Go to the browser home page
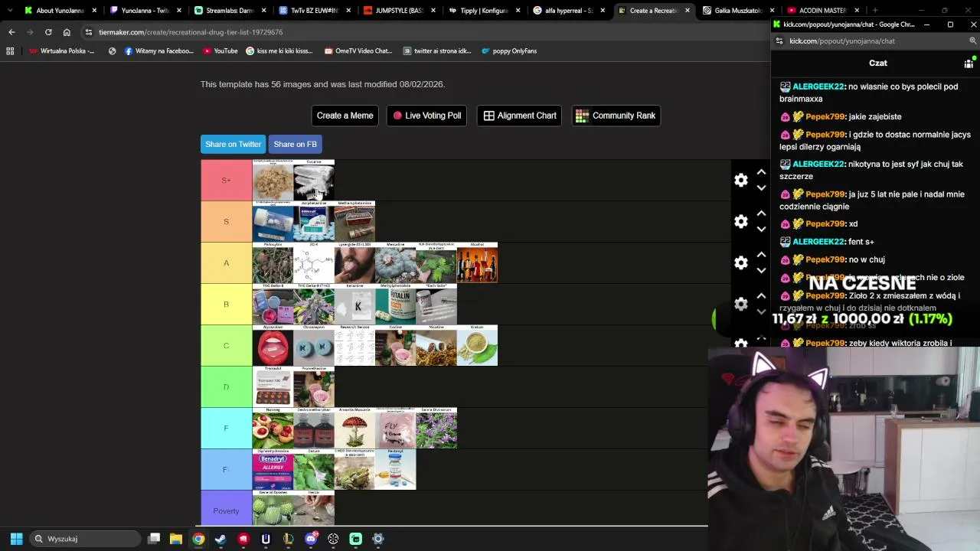Image resolution: width=980 pixels, height=551 pixels. [x=67, y=32]
